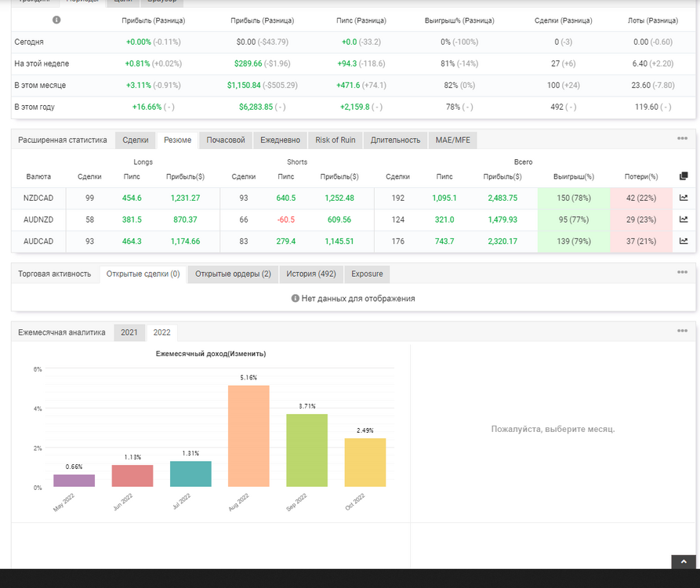Click the Ежемесячный доход(Изменить) chart title
This screenshot has width=700, height=588.
click(211, 354)
